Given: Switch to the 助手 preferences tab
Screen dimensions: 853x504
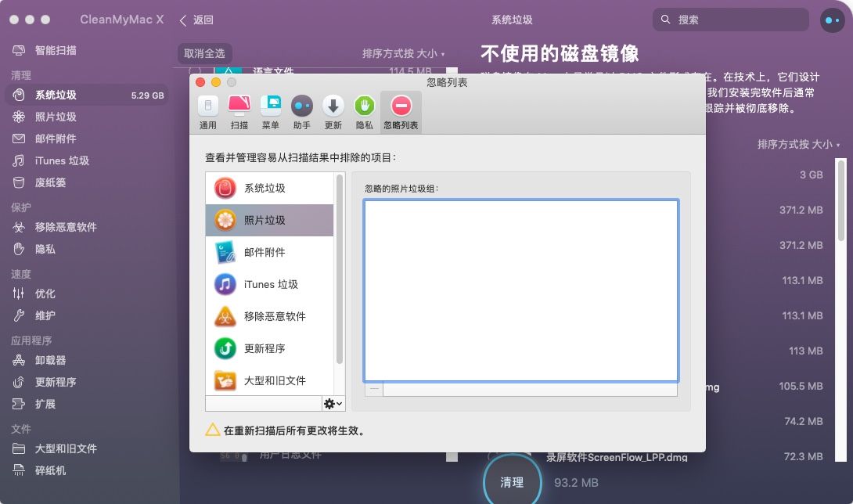Looking at the screenshot, I should [301, 113].
